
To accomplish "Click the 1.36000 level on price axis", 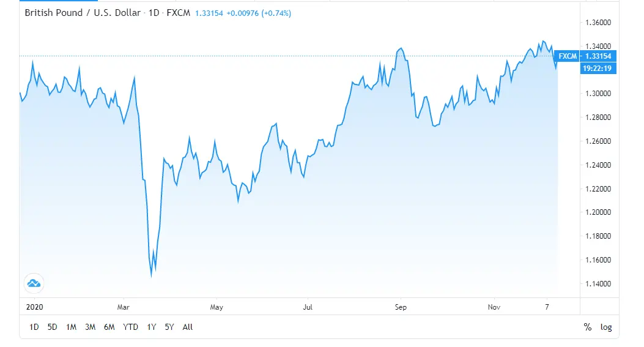I will tap(598, 23).
